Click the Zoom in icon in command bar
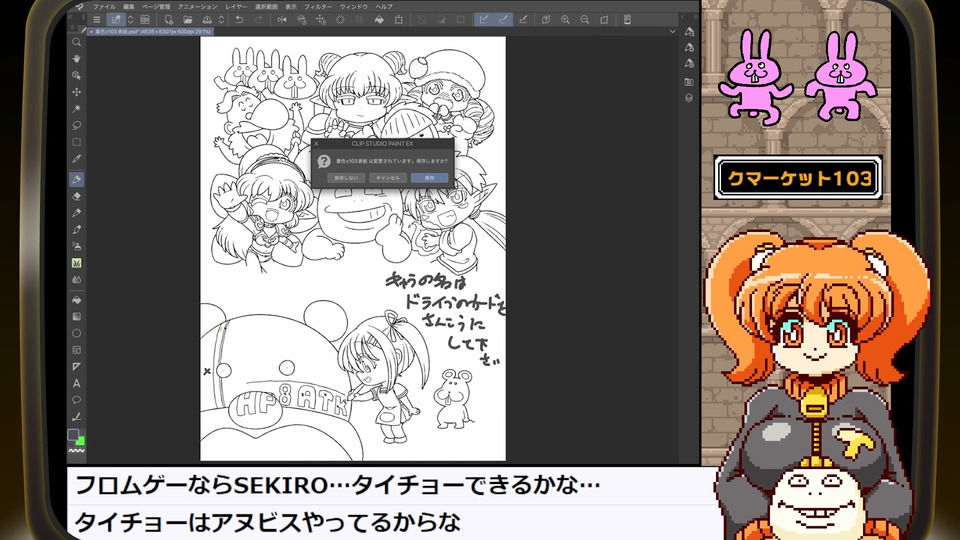Screen dimensions: 960x540 pos(565,20)
